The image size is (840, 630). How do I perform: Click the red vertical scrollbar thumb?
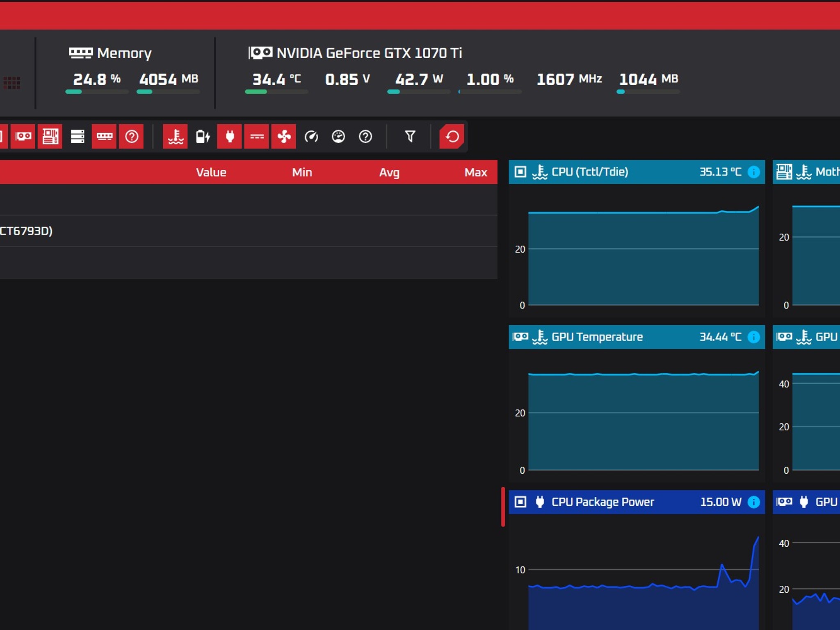pyautogui.click(x=503, y=507)
